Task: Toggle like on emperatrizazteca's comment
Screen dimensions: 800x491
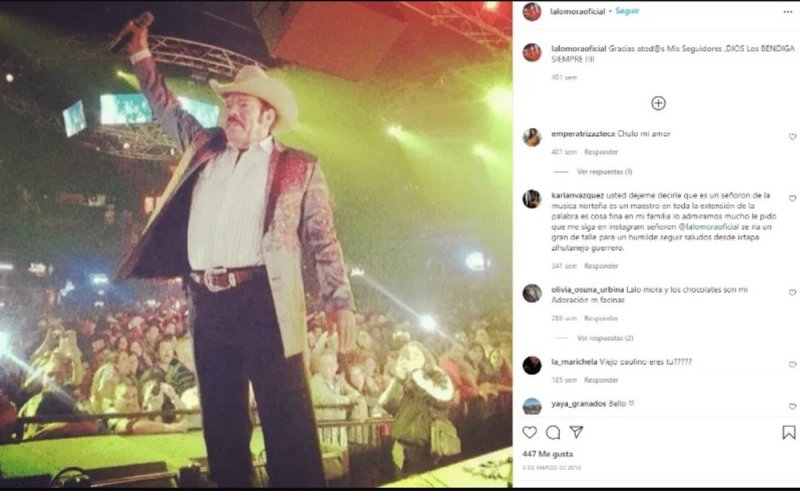Action: (x=792, y=137)
